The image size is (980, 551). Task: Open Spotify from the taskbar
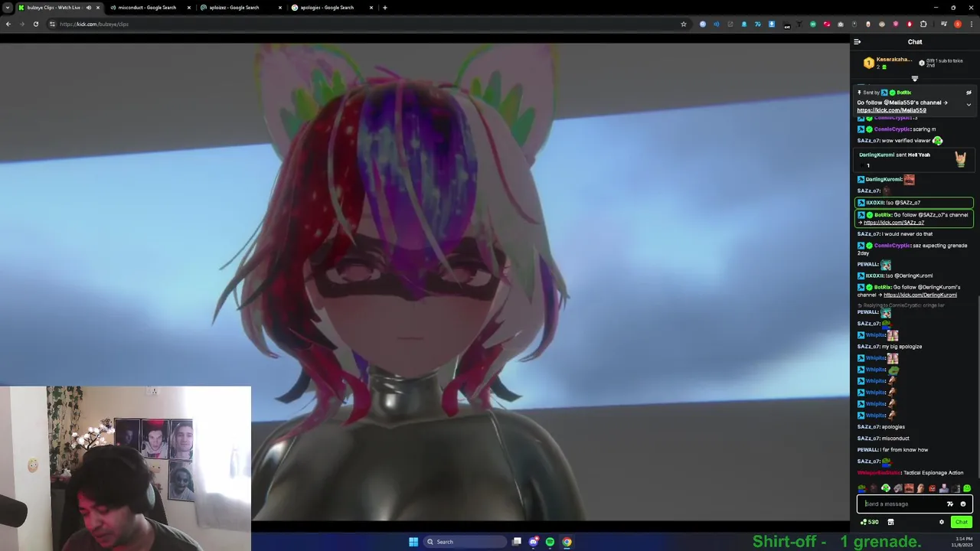click(x=550, y=542)
